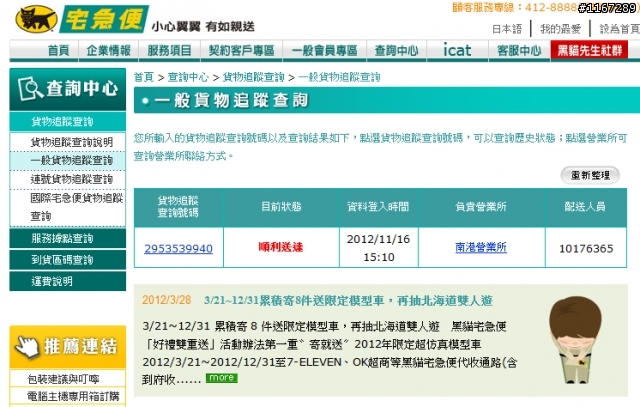Click 貨物追蹤查詢 in the breadcrumb
The image size is (640, 407).
(253, 77)
